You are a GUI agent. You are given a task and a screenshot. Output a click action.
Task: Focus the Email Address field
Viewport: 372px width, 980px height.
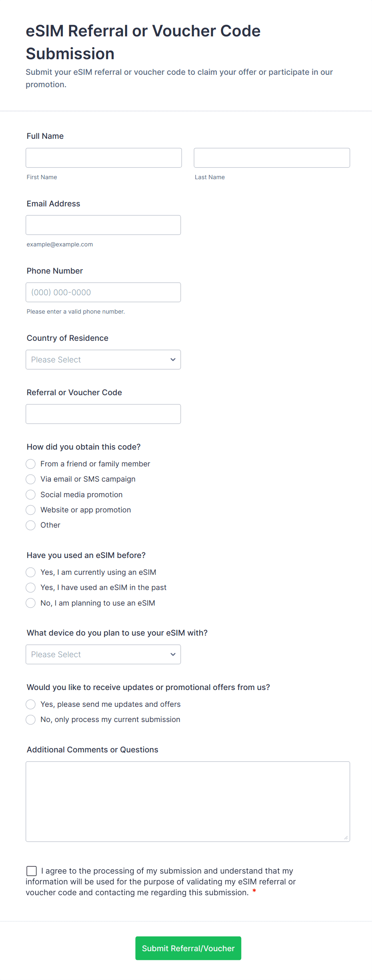coord(103,225)
